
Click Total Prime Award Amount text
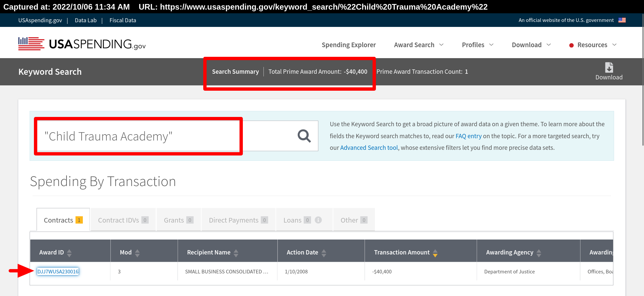pos(318,71)
